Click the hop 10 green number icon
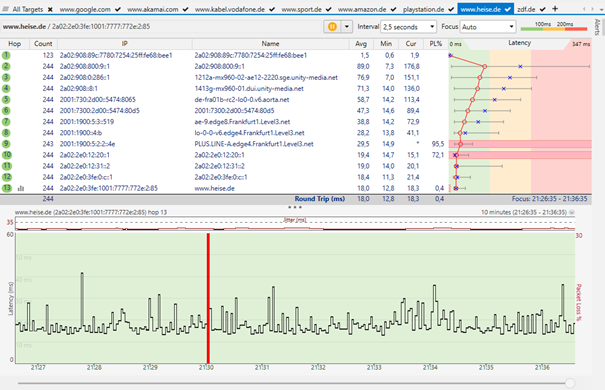Image resolution: width=605 pixels, height=390 pixels. tap(7, 155)
